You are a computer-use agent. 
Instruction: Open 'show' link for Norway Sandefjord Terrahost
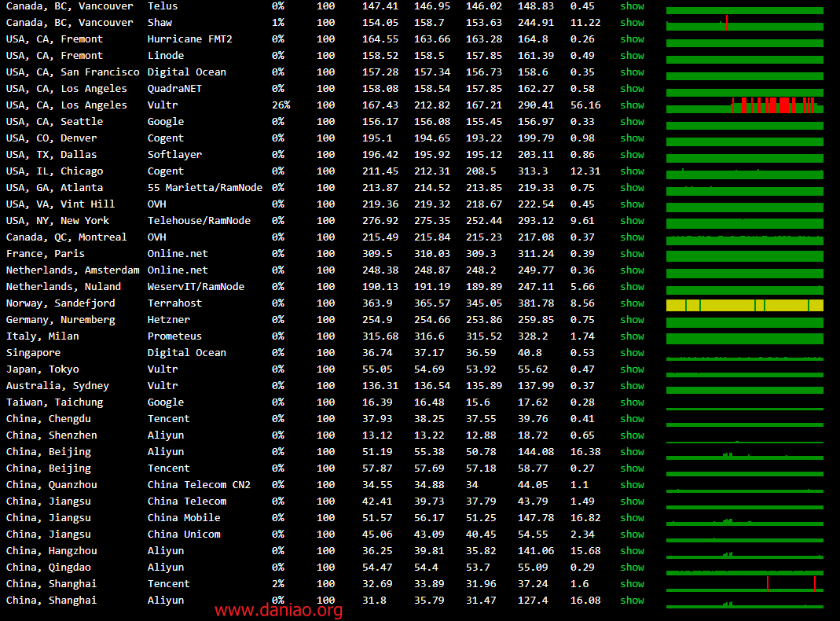click(x=632, y=303)
